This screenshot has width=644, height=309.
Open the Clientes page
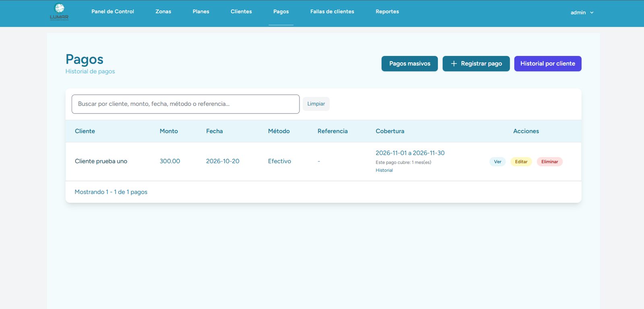coord(241,12)
